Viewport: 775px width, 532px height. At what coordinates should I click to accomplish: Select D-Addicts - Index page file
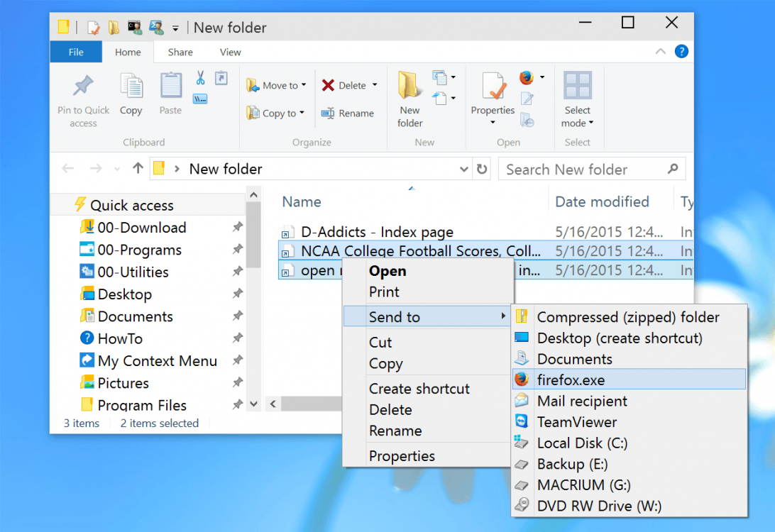point(377,232)
